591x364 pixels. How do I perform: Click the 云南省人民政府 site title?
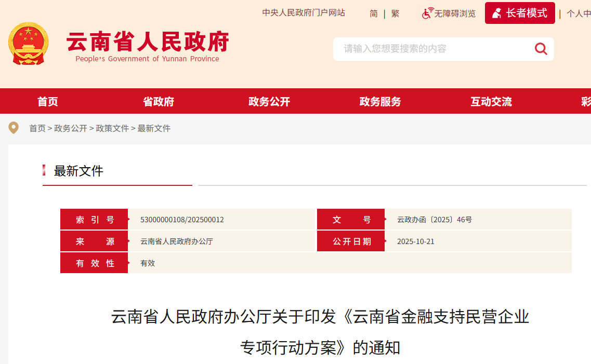coord(148,43)
